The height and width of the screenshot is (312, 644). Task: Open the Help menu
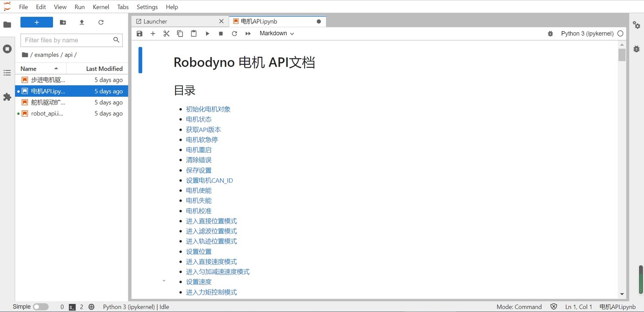click(172, 7)
